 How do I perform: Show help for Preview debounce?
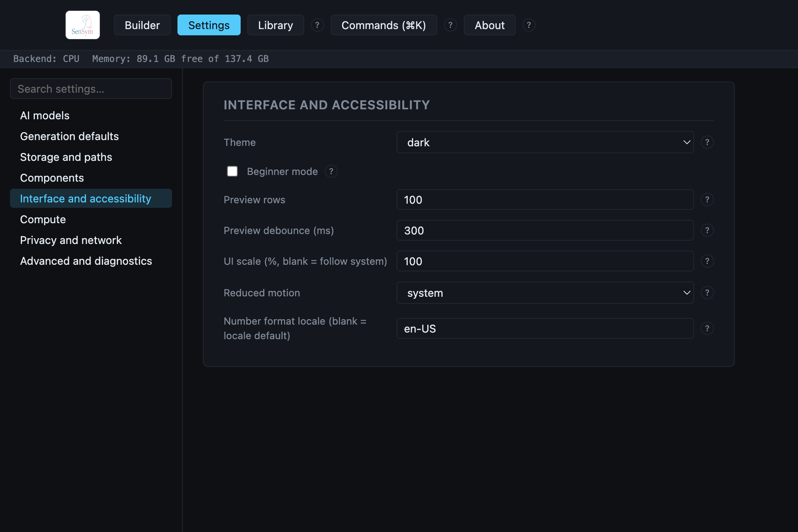click(x=707, y=230)
